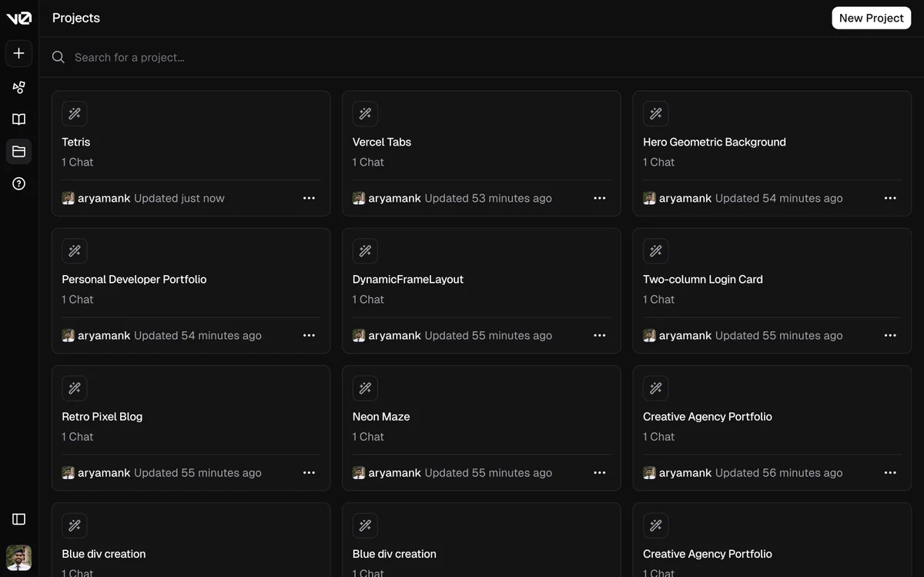Open the Two-column Login Card title
924x577 pixels.
click(703, 279)
